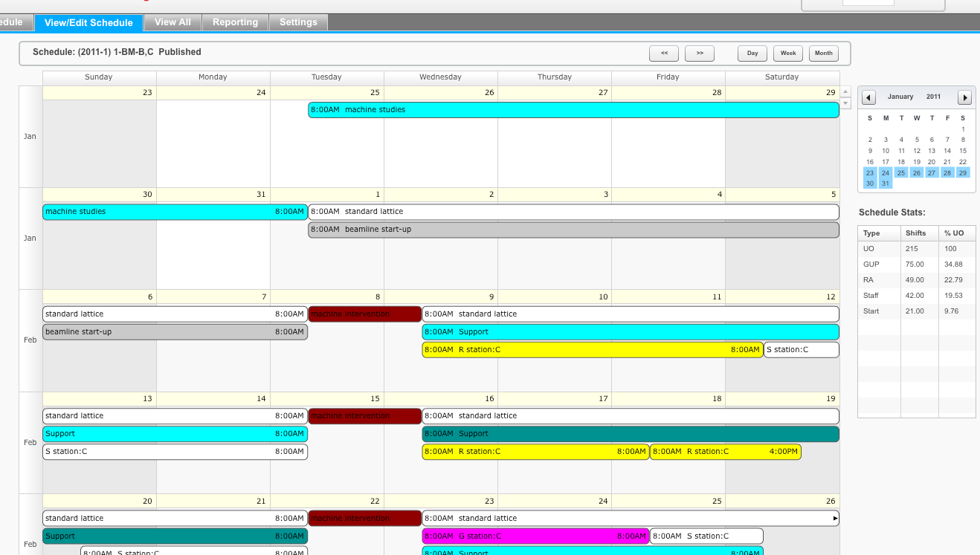Select the cyan machine studies event on Jan 25
980x555 pixels.
click(573, 110)
